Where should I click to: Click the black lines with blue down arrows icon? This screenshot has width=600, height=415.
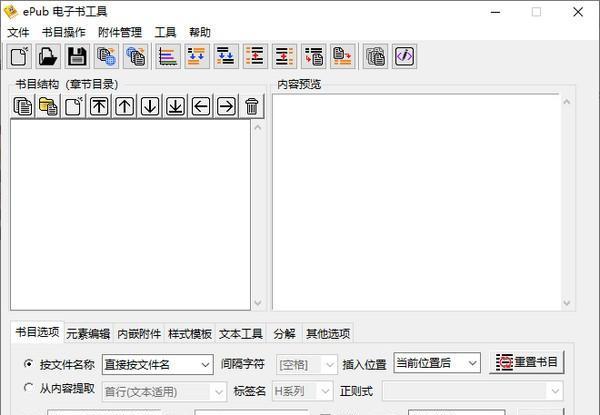pyautogui.click(x=226, y=56)
